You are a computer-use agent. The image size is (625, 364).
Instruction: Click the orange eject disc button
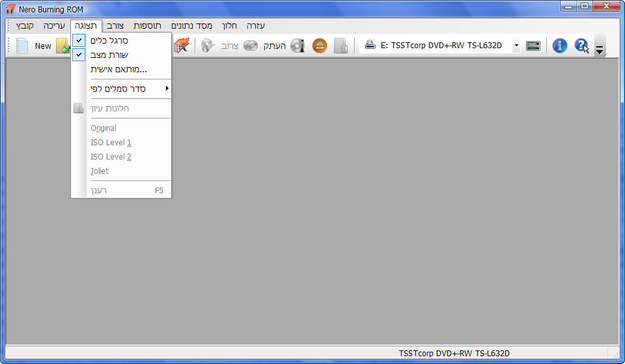pos(320,46)
